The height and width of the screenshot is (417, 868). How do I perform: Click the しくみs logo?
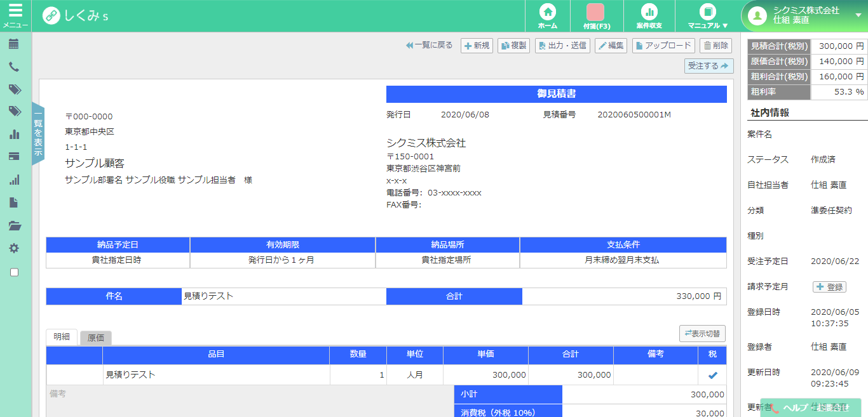click(75, 16)
